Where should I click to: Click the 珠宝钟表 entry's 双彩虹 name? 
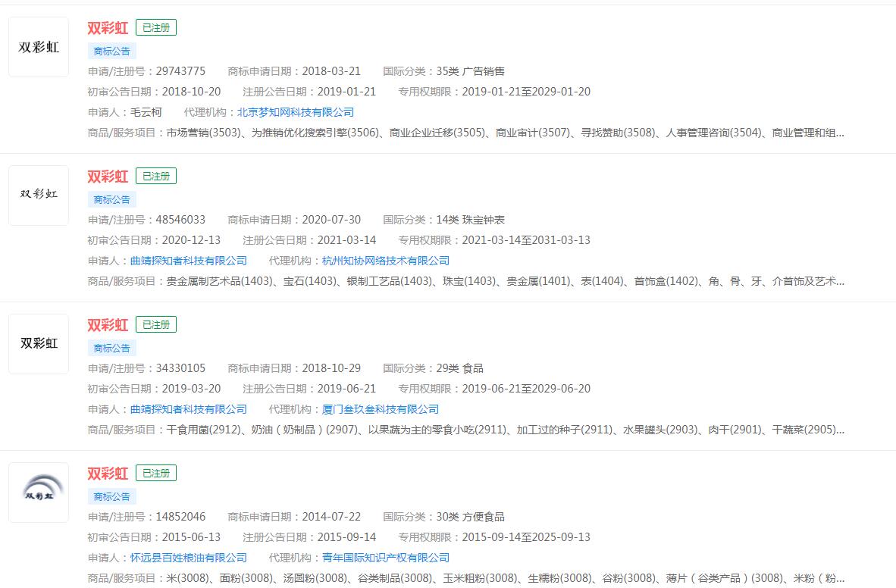(108, 177)
